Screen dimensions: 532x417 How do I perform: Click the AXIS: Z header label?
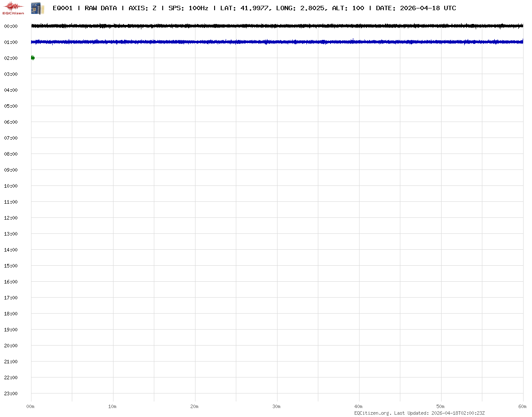pos(142,8)
